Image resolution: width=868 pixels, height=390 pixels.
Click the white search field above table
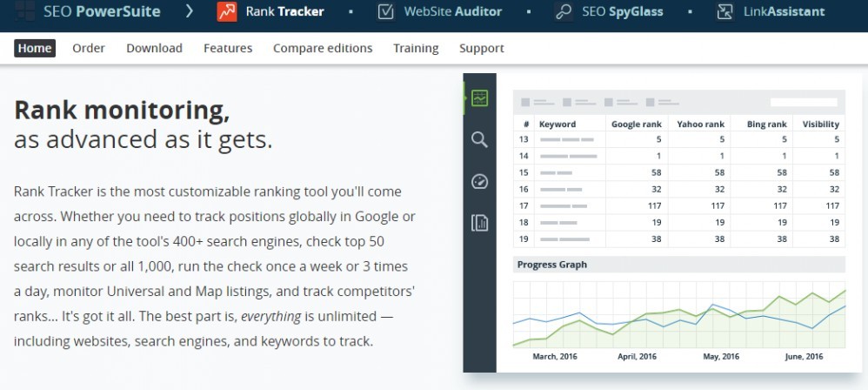(x=804, y=103)
